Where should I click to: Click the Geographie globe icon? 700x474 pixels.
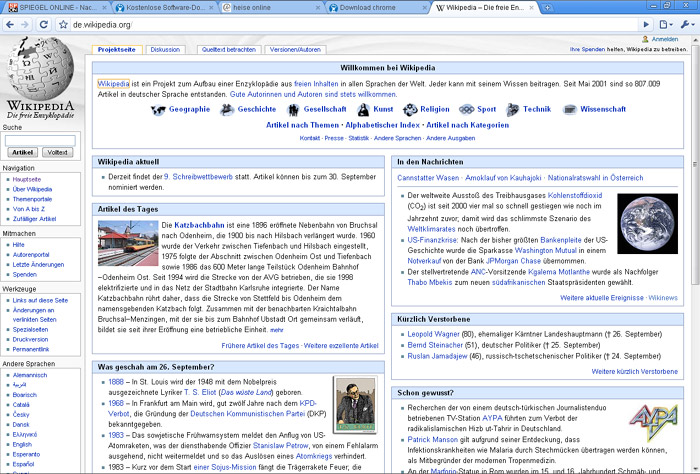coord(158,109)
